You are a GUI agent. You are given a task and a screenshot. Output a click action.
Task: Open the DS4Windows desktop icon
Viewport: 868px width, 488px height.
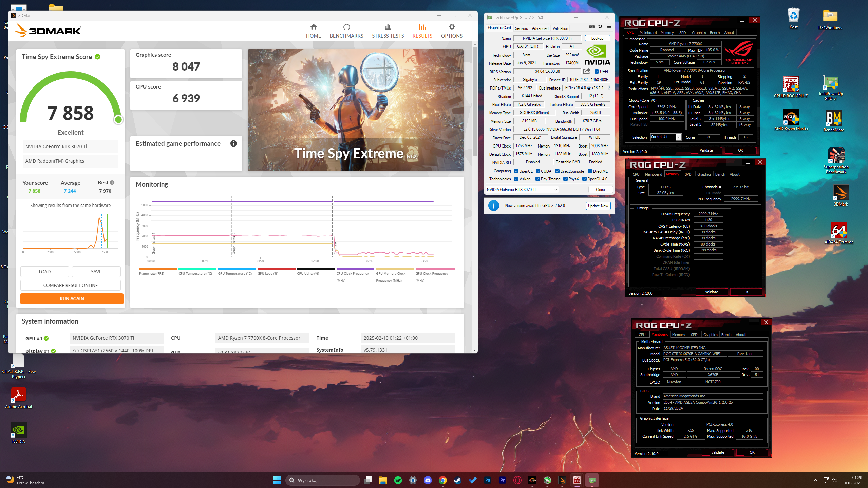coord(830,19)
